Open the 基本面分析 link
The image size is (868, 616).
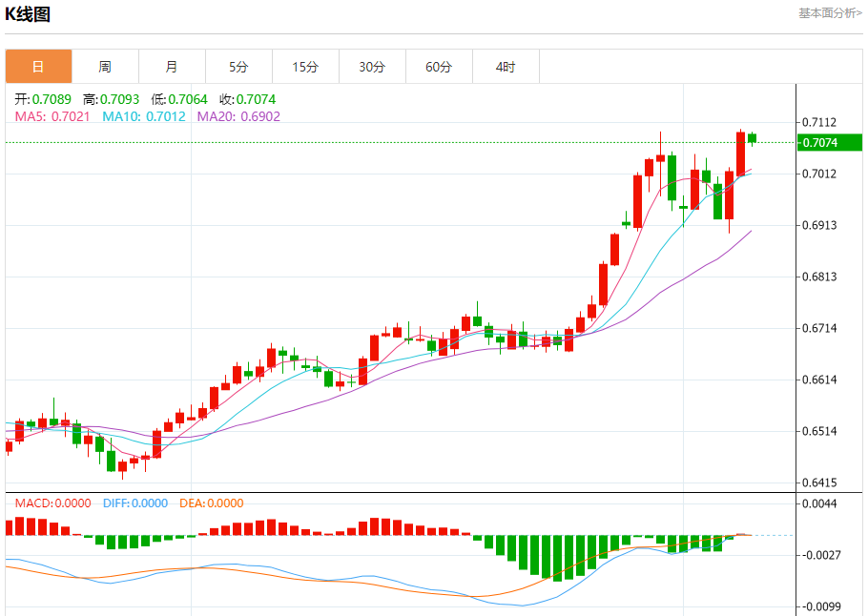tap(830, 13)
